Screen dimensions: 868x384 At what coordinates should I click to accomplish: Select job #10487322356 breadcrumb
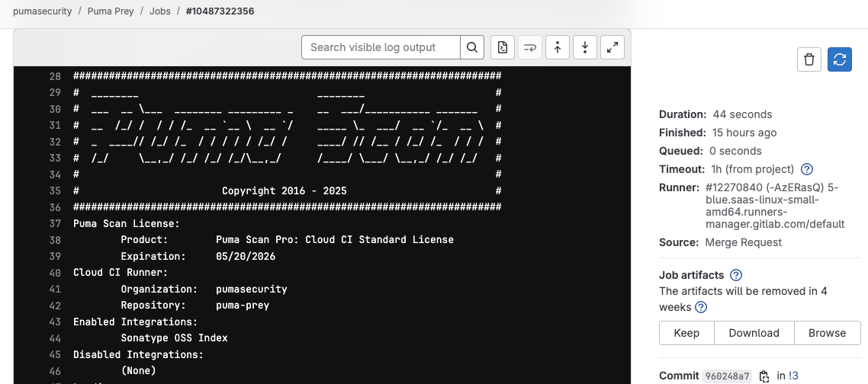pos(220,11)
